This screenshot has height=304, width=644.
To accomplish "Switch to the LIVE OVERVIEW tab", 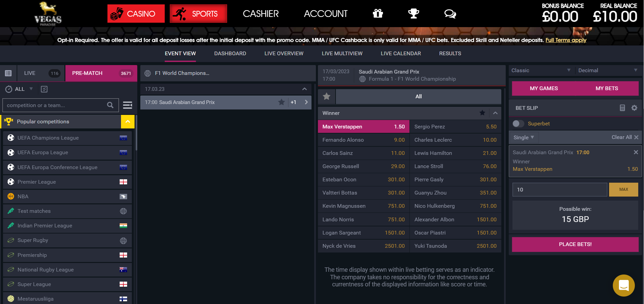I will [284, 54].
